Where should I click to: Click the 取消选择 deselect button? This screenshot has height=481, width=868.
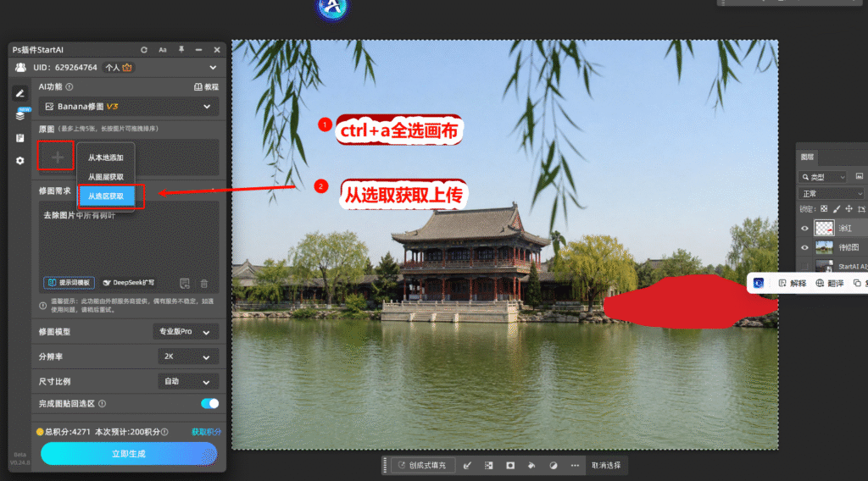click(x=606, y=466)
